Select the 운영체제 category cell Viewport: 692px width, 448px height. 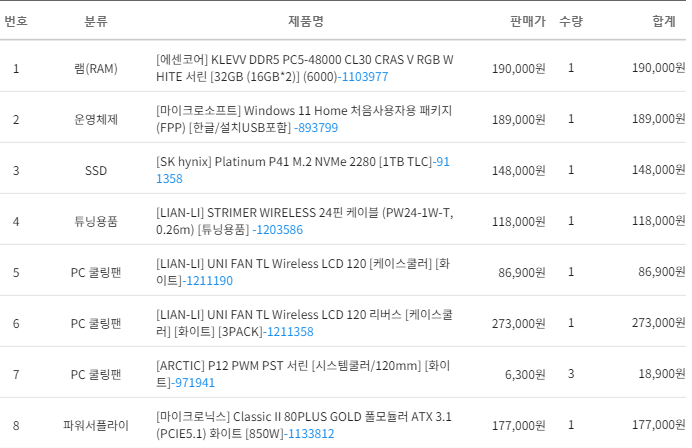point(96,119)
